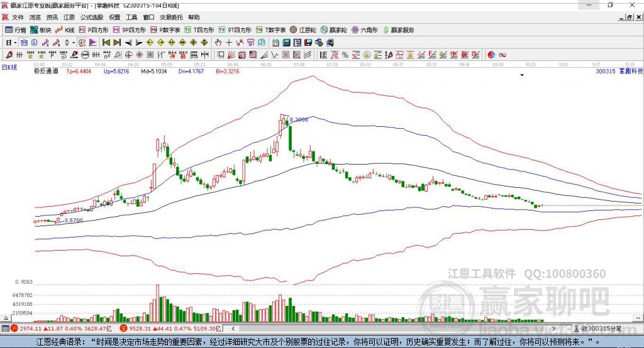Open the 9P四方形 tool
Screen dimensions: 644x348
click(130, 30)
